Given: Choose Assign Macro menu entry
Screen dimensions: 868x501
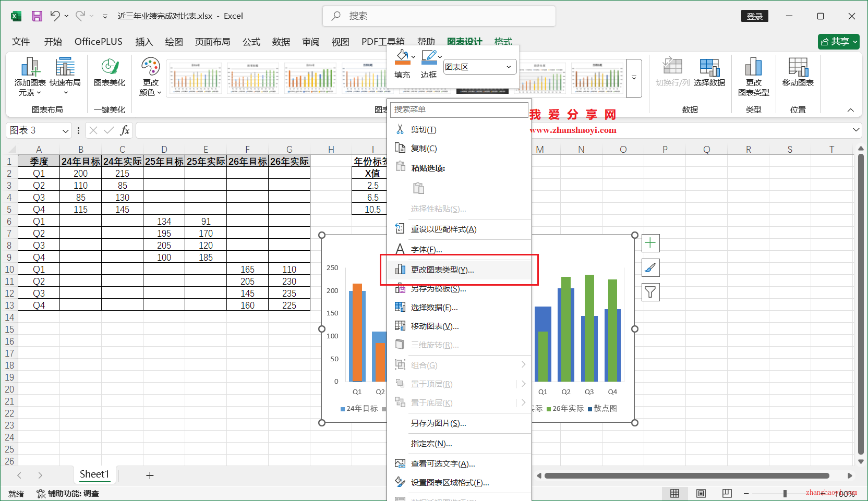Looking at the screenshot, I should [x=459, y=443].
